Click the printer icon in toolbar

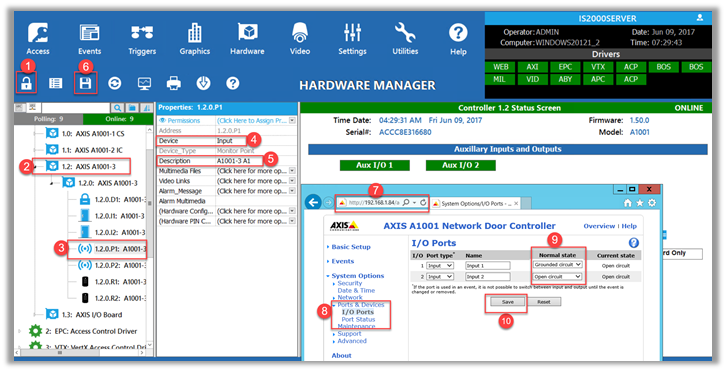coord(174,83)
